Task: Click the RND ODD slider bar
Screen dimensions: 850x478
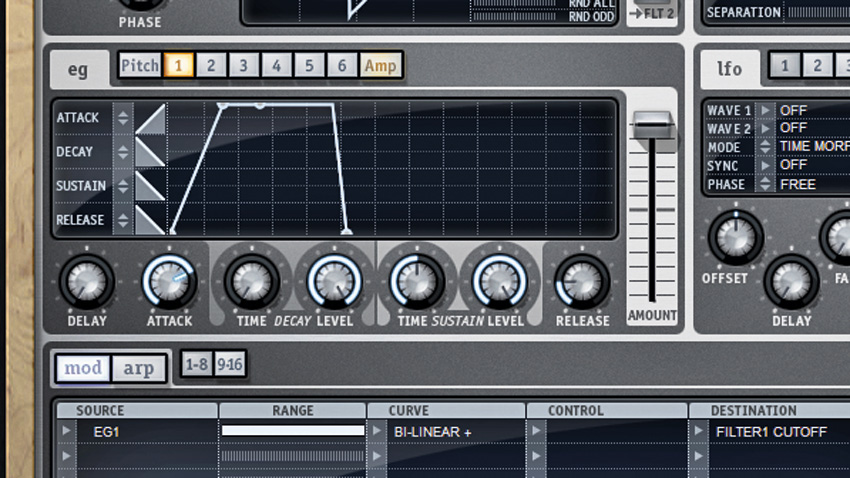Action: pyautogui.click(x=514, y=17)
